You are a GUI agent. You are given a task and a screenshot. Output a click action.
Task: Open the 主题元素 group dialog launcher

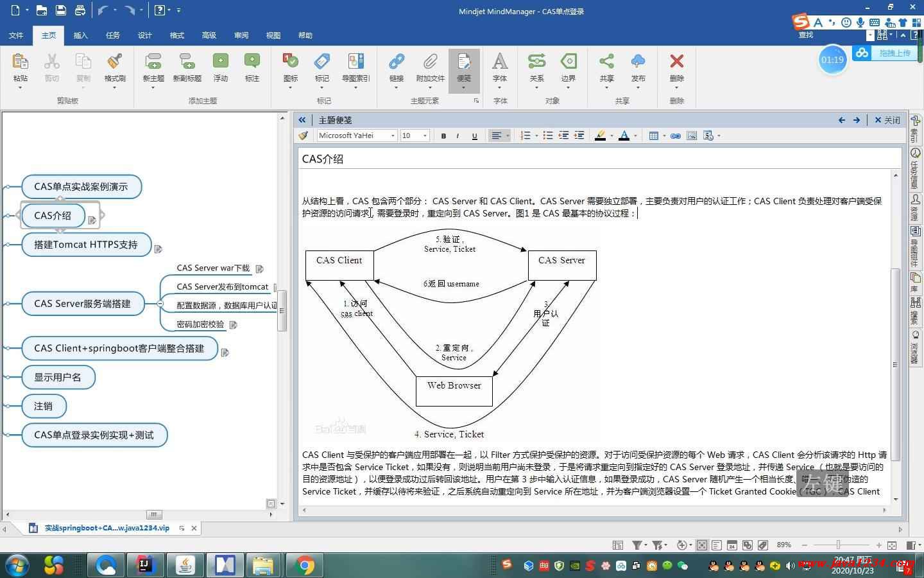click(476, 101)
